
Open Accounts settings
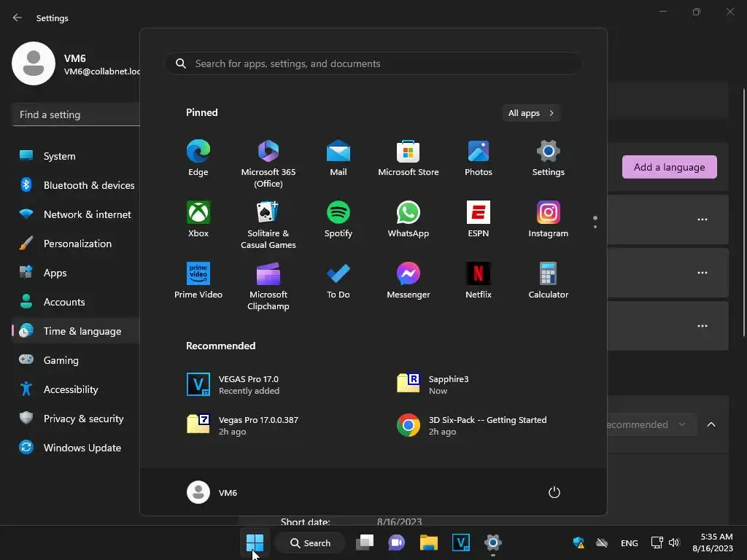point(76,302)
